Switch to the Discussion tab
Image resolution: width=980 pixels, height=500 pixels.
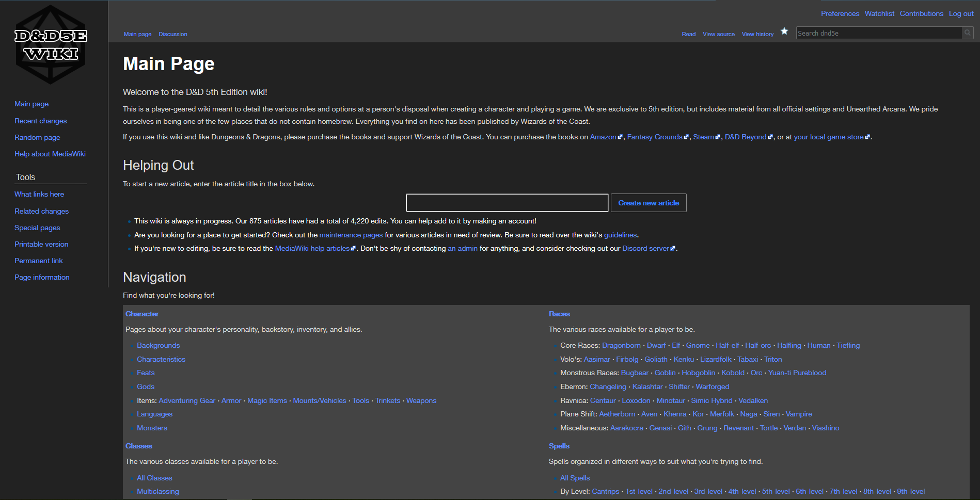(172, 34)
